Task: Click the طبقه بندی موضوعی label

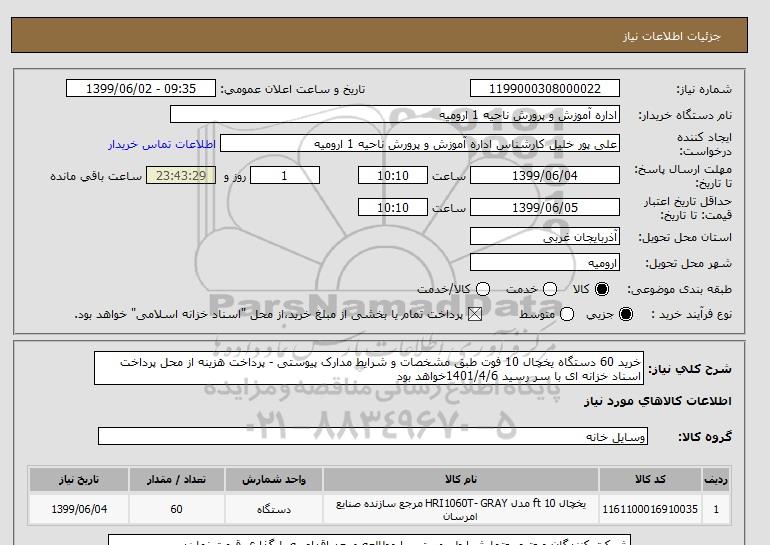Action: pyautogui.click(x=679, y=289)
